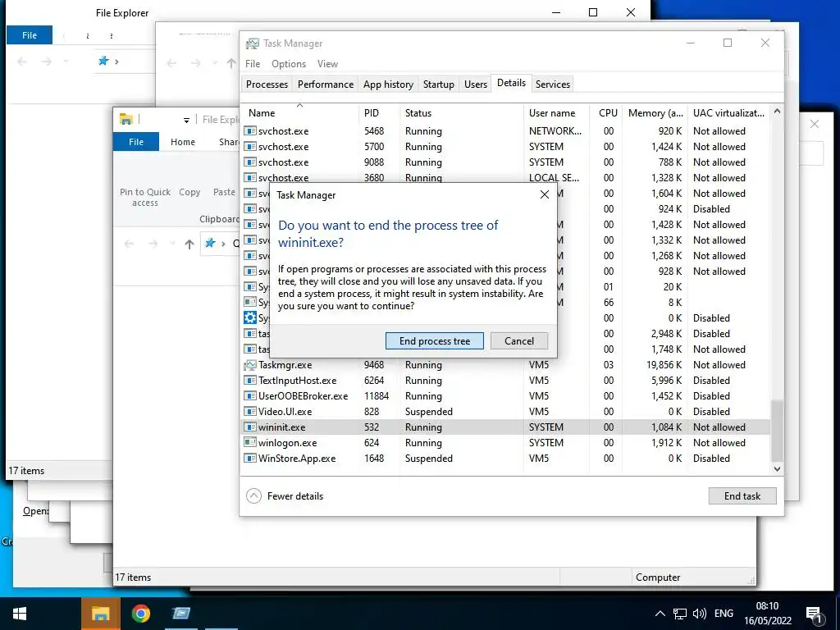
Task: Select the TextInputHost.exe row icon
Action: click(x=249, y=381)
